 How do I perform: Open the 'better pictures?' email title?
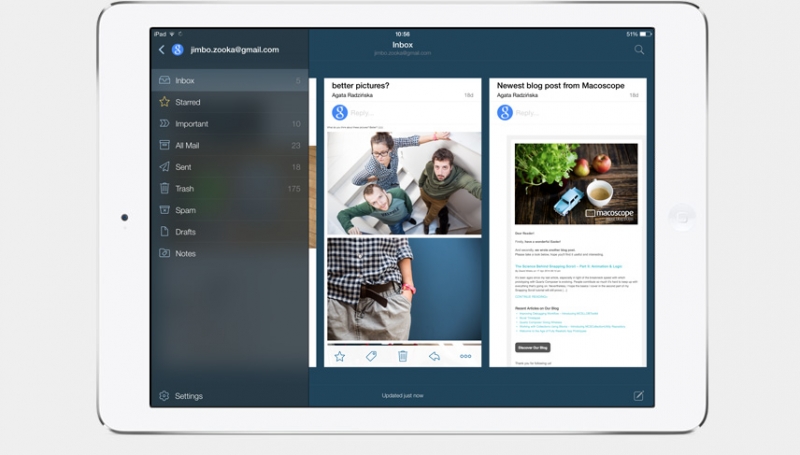tap(360, 86)
